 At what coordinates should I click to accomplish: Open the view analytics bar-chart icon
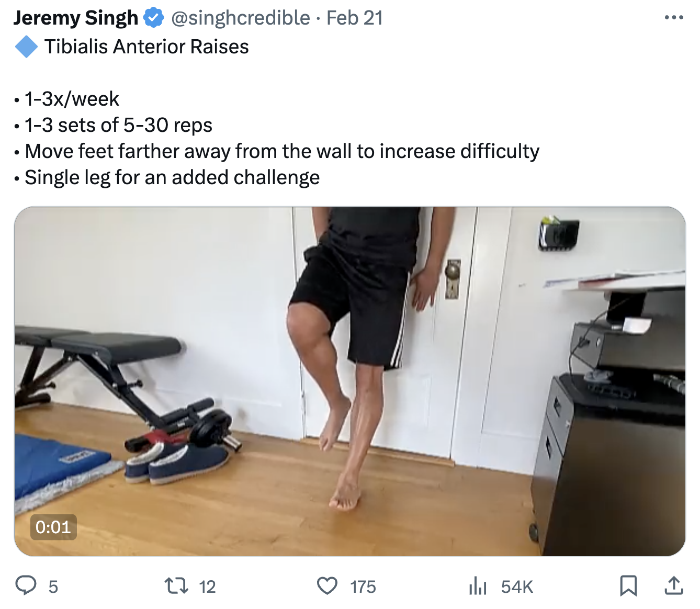coord(478,585)
